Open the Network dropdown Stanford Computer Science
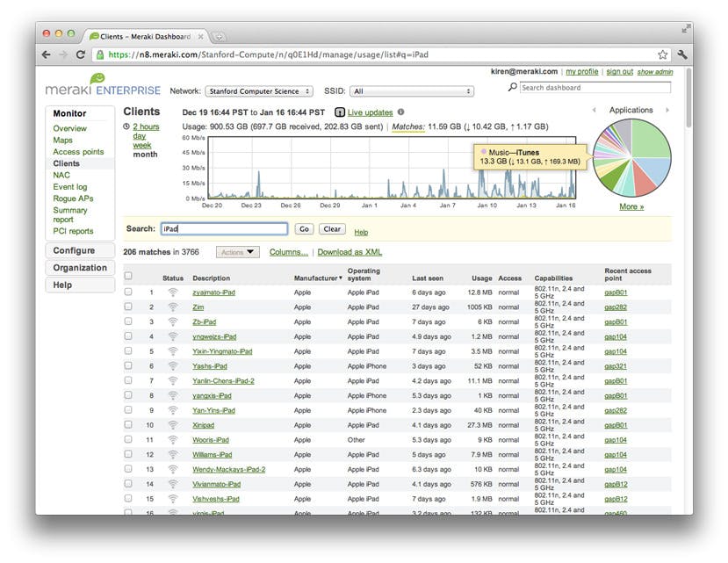The image size is (728, 563). (x=259, y=91)
